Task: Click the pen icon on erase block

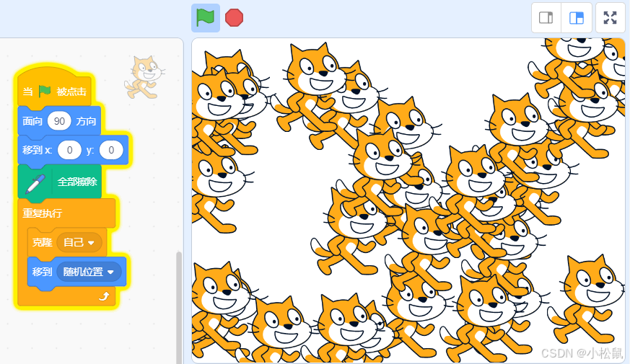Action: (x=35, y=184)
